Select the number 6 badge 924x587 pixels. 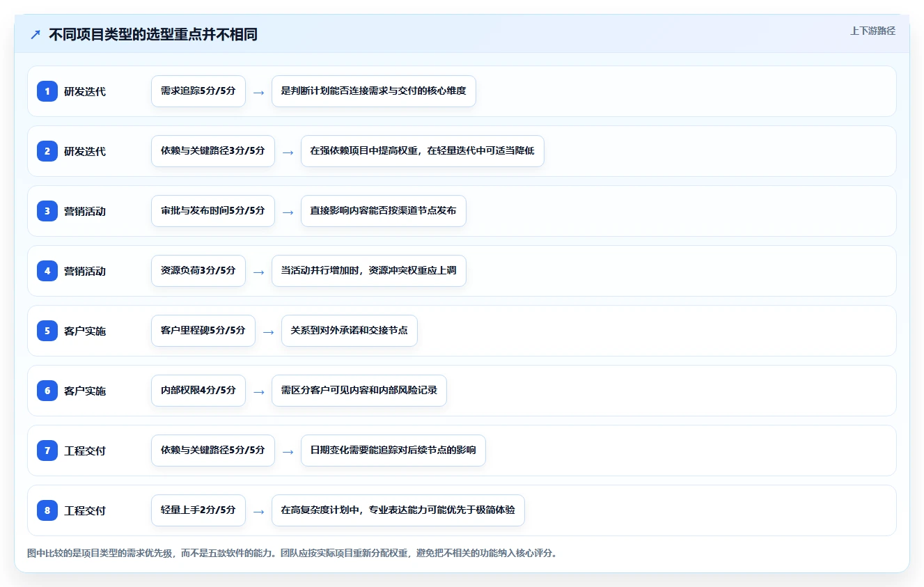(x=47, y=391)
